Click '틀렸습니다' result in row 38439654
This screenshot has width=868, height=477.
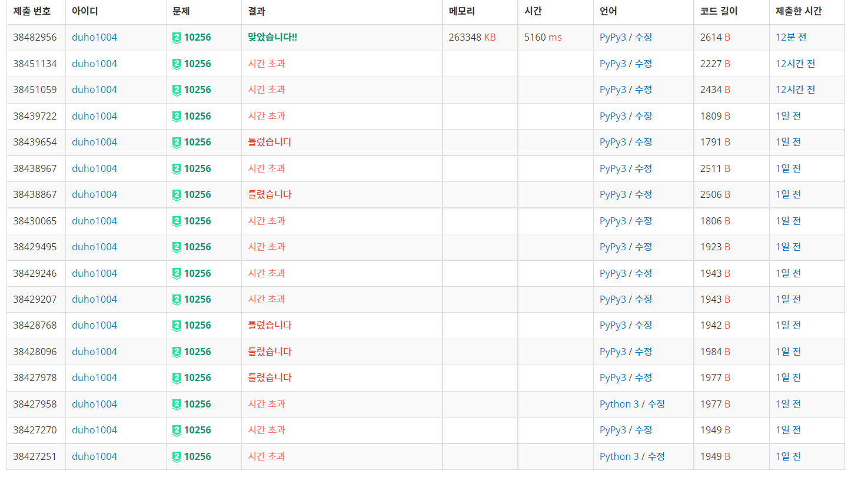(270, 142)
